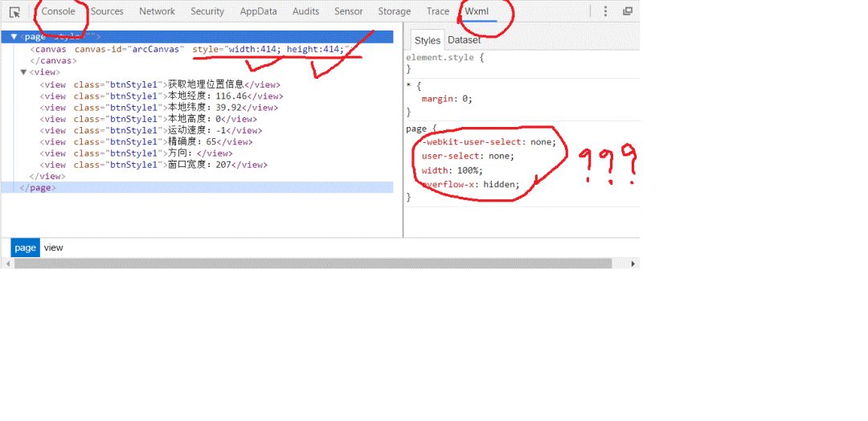Viewport: 868px width, 421px height.
Task: Open the Storage tab
Action: (395, 11)
